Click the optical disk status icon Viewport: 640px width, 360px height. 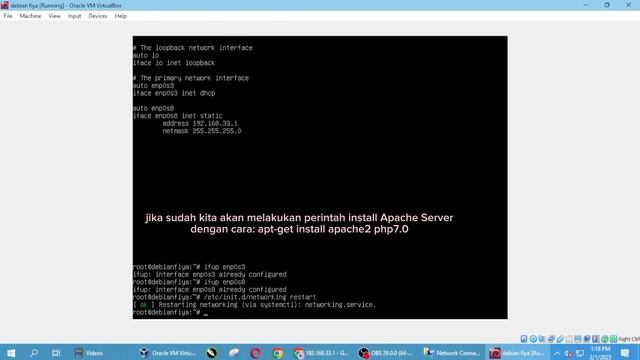tap(533, 339)
